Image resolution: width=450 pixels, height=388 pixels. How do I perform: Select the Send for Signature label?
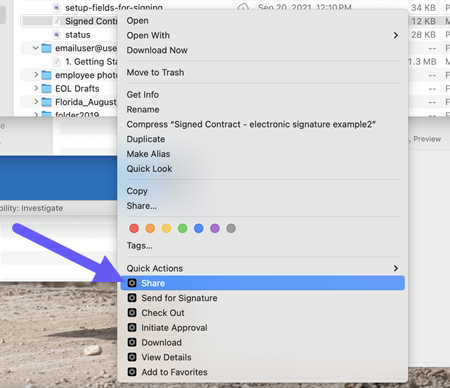click(179, 298)
